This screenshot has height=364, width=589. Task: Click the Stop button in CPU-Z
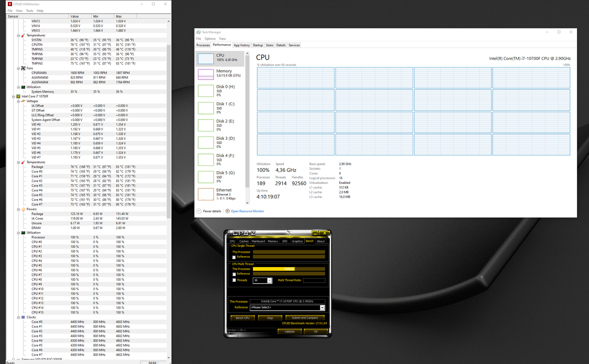[270, 318]
